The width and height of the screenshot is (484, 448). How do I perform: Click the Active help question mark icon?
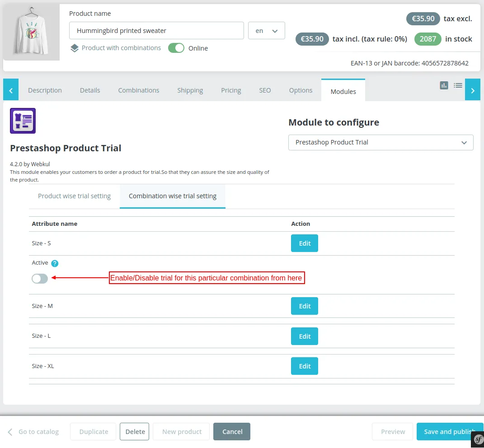click(x=55, y=263)
